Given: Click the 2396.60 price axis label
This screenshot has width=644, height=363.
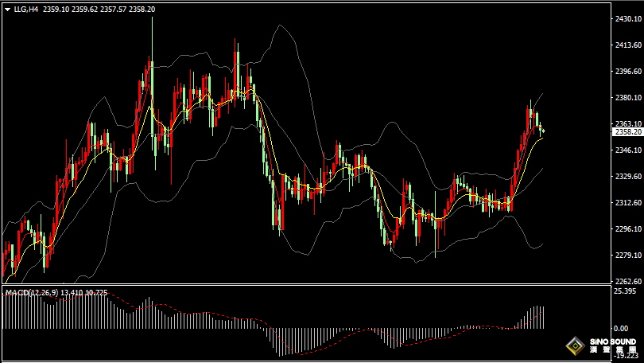Looking at the screenshot, I should pos(626,71).
